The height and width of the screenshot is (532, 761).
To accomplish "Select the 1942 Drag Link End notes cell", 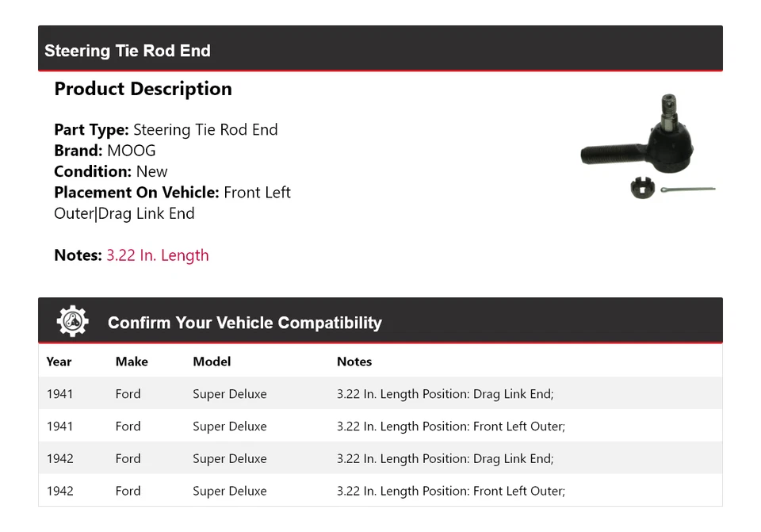I will pyautogui.click(x=445, y=459).
